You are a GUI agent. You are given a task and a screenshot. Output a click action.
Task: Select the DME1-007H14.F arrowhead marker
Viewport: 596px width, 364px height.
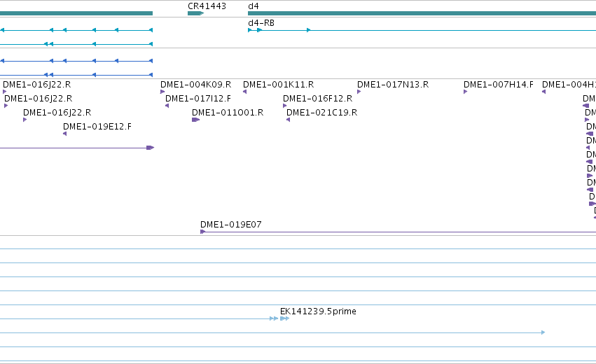(x=465, y=92)
